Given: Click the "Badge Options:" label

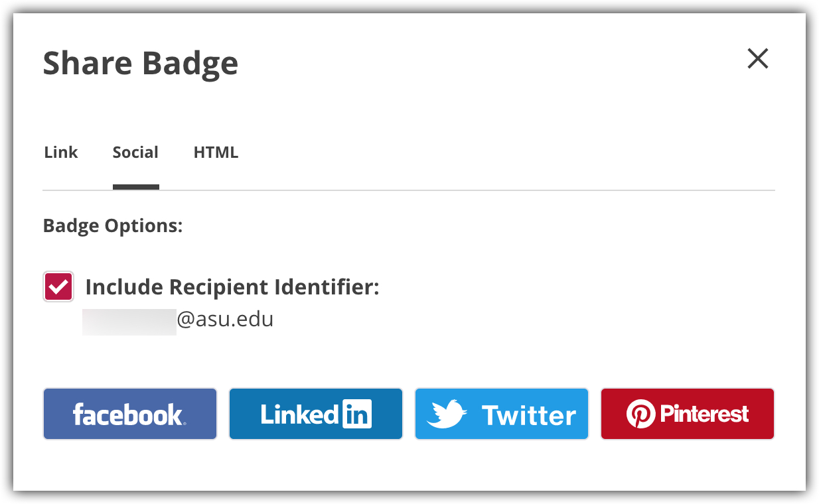Looking at the screenshot, I should click(113, 226).
